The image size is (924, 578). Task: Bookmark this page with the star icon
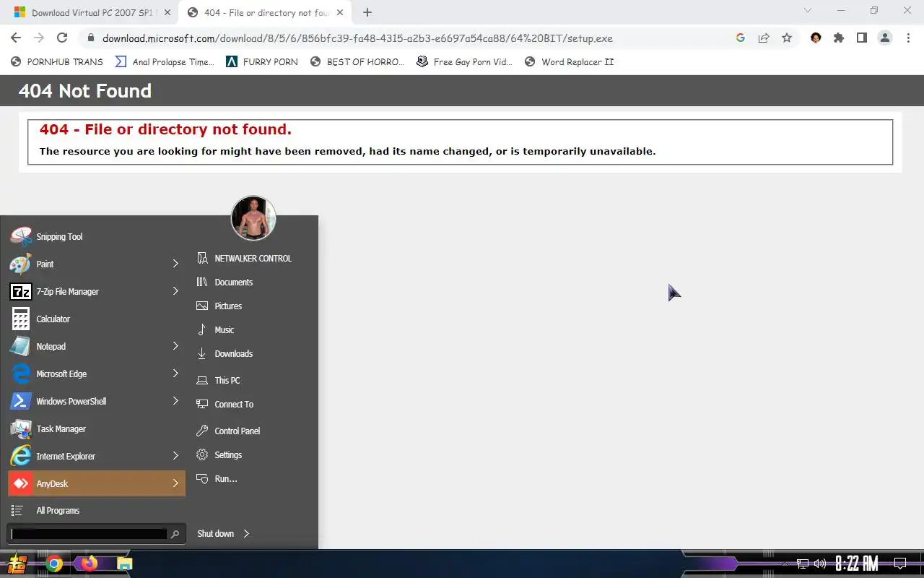pos(787,38)
